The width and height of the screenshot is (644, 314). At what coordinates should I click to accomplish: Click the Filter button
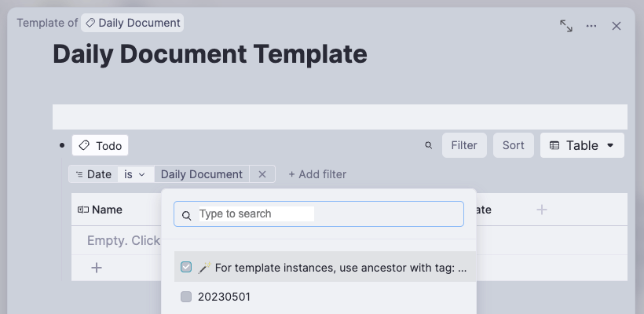click(464, 145)
